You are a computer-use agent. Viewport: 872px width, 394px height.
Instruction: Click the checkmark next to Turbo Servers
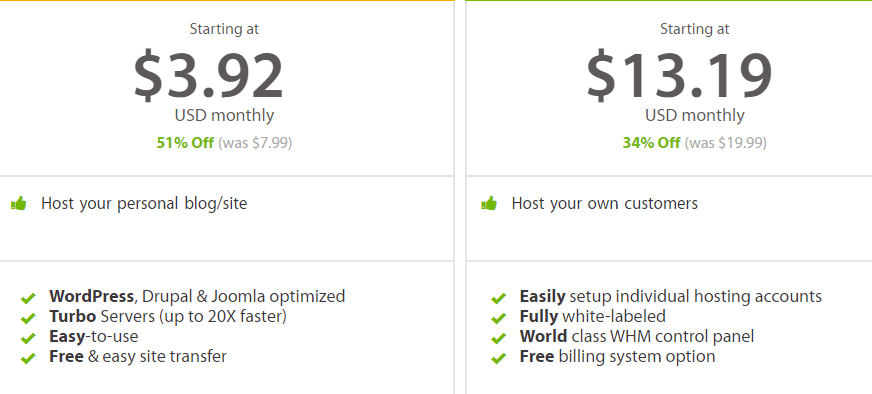(28, 318)
